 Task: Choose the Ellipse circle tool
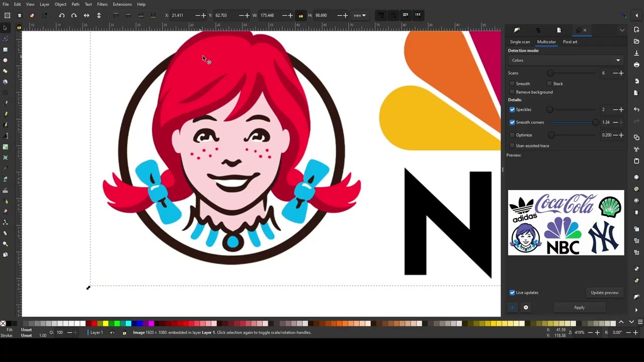pyautogui.click(x=6, y=60)
